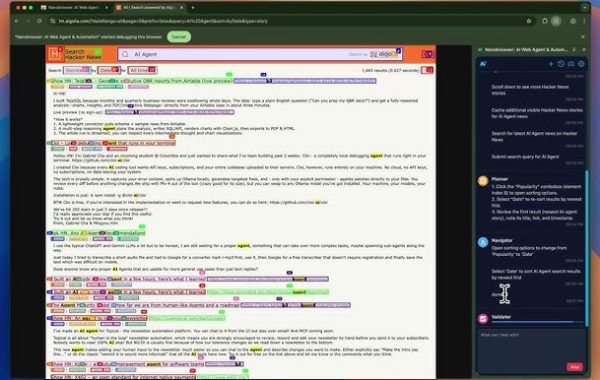
Task: Open the Show HN newsletter AI agent story
Action: tap(98, 318)
